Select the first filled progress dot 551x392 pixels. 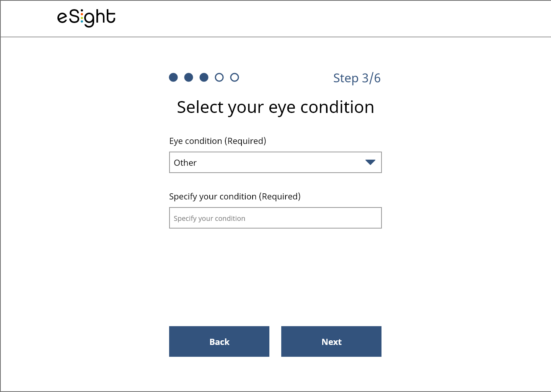pyautogui.click(x=173, y=77)
